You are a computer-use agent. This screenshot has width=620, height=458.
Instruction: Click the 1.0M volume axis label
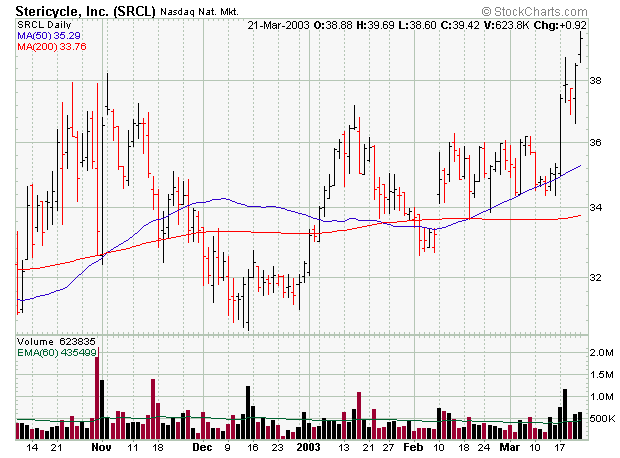point(601,397)
